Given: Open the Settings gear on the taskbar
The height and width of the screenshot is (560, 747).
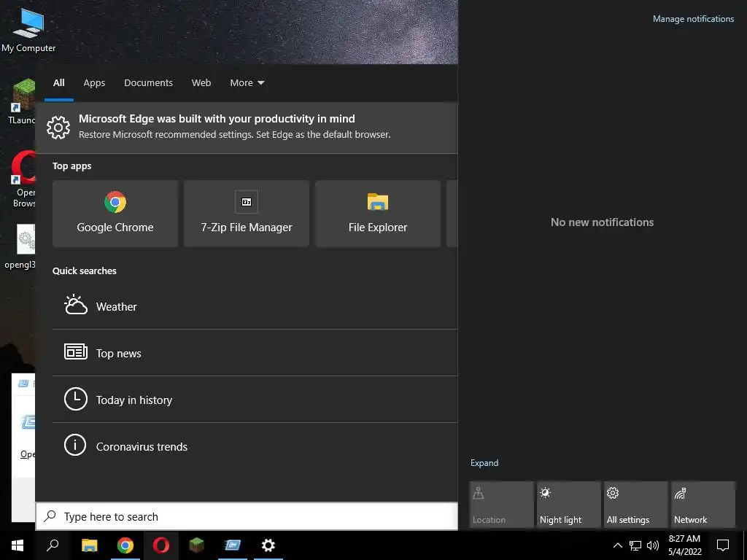Looking at the screenshot, I should click(268, 545).
